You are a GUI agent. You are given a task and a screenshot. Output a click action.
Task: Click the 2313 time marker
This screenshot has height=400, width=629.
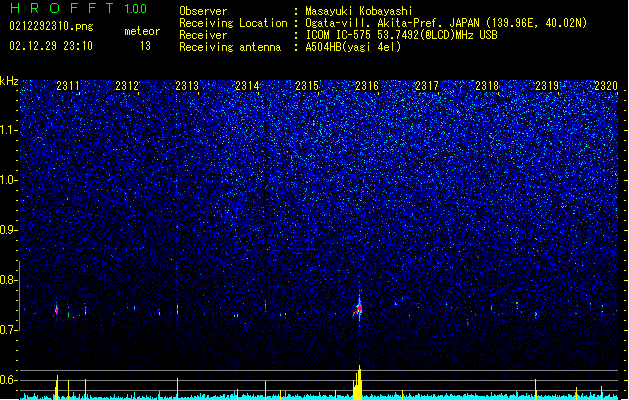coord(187,86)
